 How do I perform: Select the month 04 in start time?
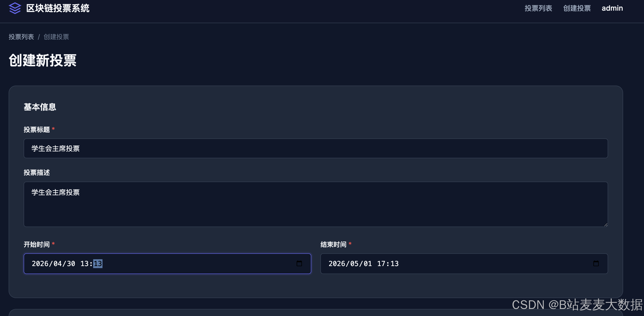pyautogui.click(x=57, y=264)
